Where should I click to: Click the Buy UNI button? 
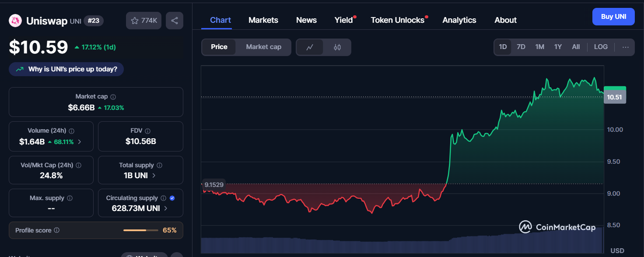(613, 17)
